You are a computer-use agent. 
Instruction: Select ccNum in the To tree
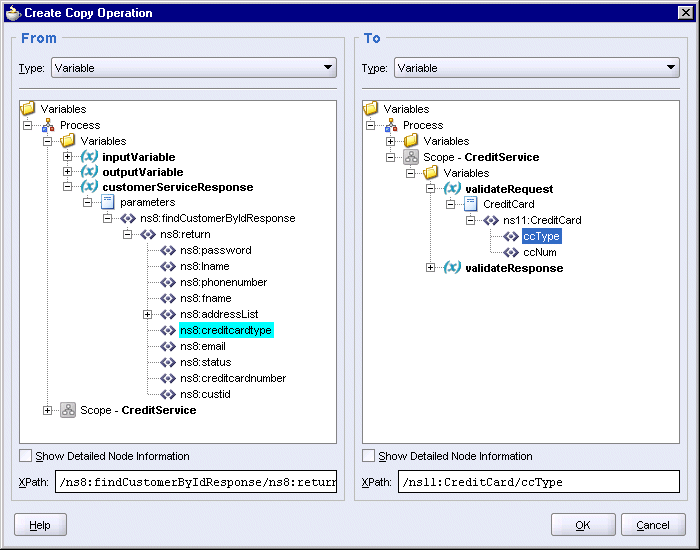click(x=540, y=252)
